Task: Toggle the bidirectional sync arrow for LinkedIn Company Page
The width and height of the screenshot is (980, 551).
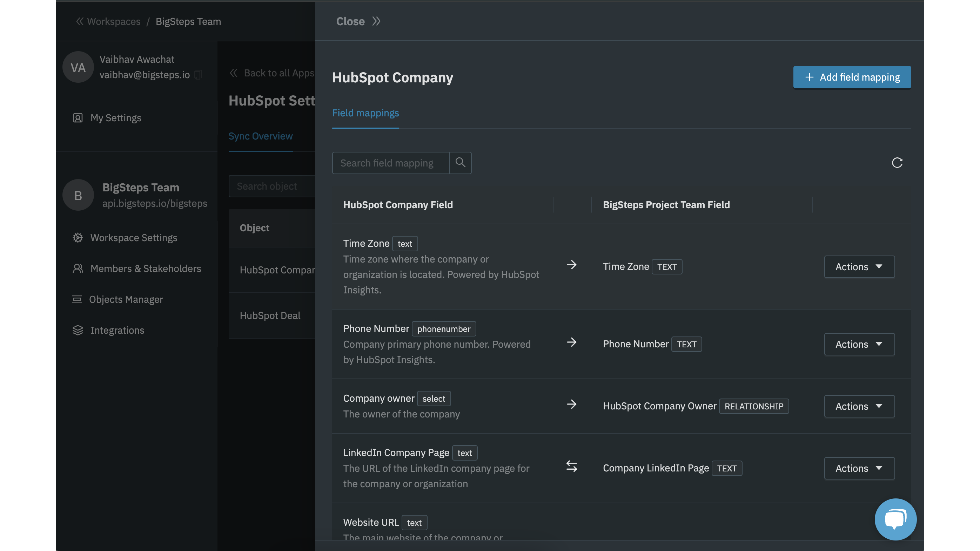Action: click(x=571, y=466)
